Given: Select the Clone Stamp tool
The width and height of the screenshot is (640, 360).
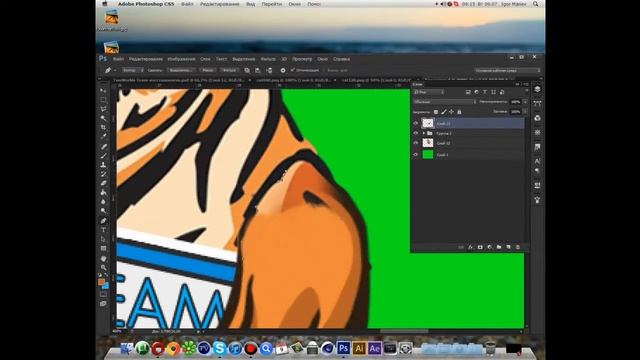Looking at the screenshot, I should [103, 164].
